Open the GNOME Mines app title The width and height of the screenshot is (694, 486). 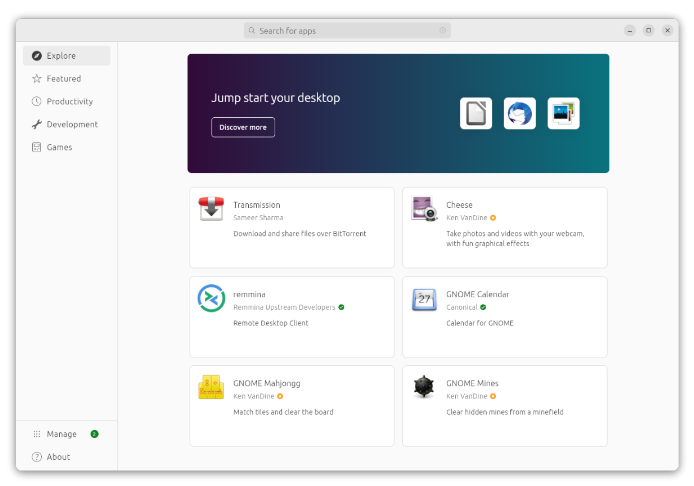tap(472, 383)
